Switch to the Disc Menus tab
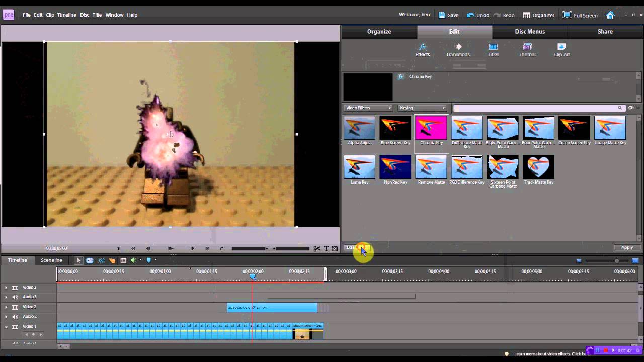644x362 pixels. click(x=530, y=32)
